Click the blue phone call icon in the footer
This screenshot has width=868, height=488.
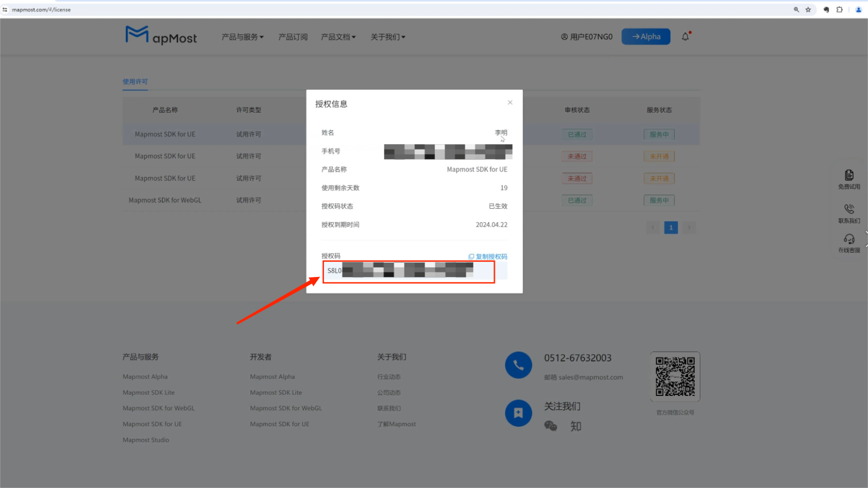coord(519,365)
